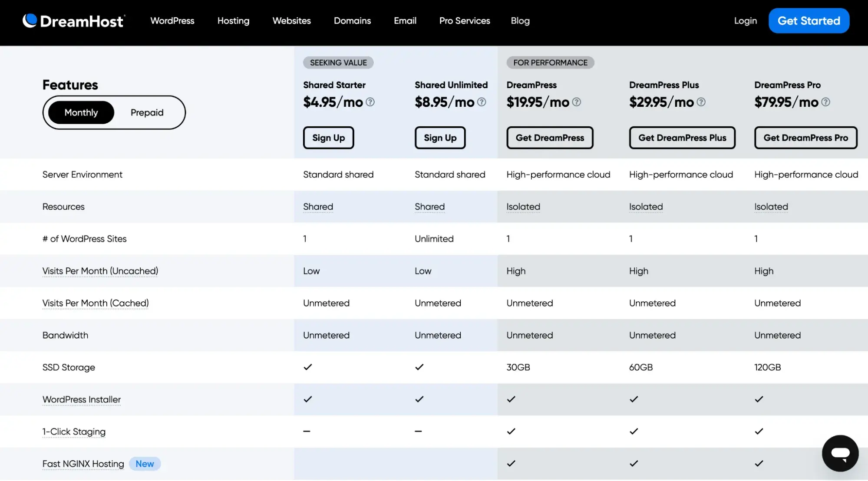The width and height of the screenshot is (868, 481).
Task: Open the Domains navigation menu
Action: pyautogui.click(x=353, y=21)
